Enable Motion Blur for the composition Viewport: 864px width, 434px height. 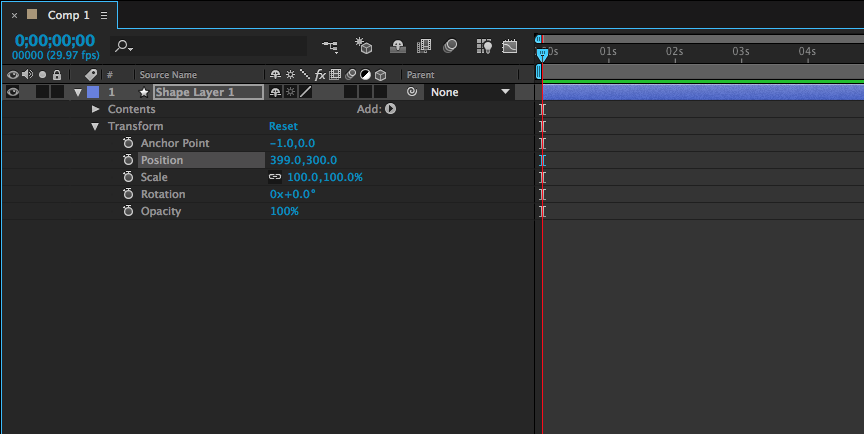click(x=450, y=46)
